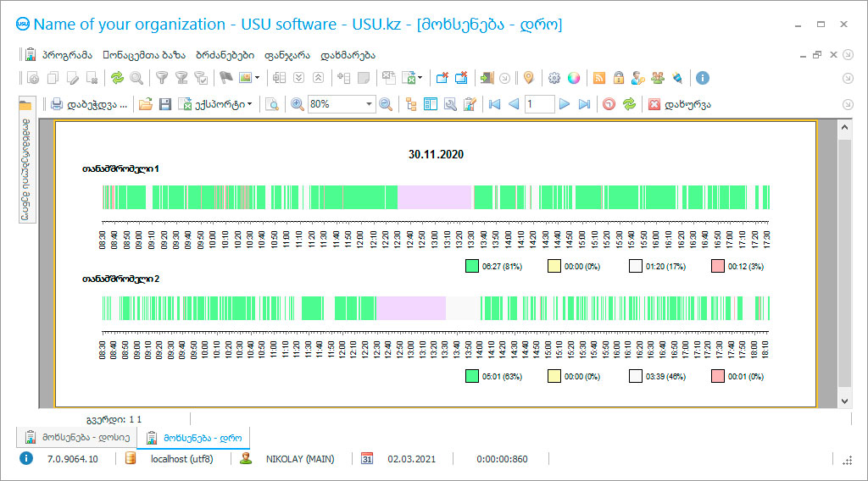Click the green legend swatch 06:27 (81%)
The width and height of the screenshot is (868, 481).
(471, 266)
